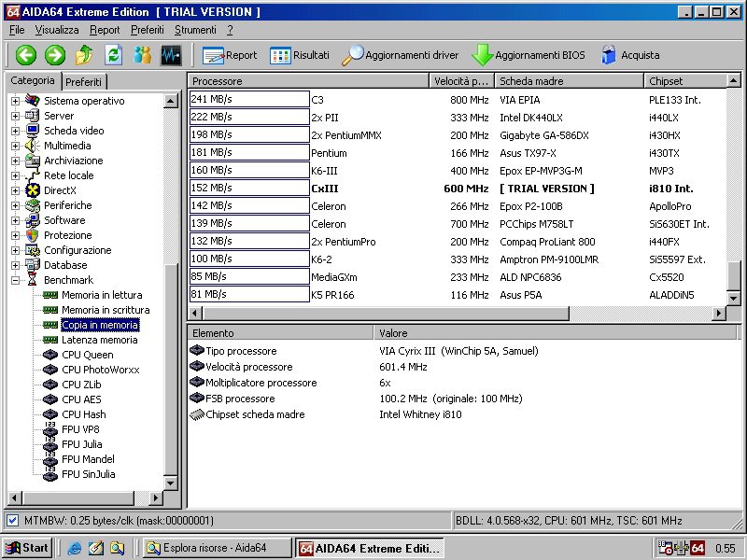Screen dimensions: 747x560
Task: Collapse the Benchmark tree node
Action: (15, 280)
